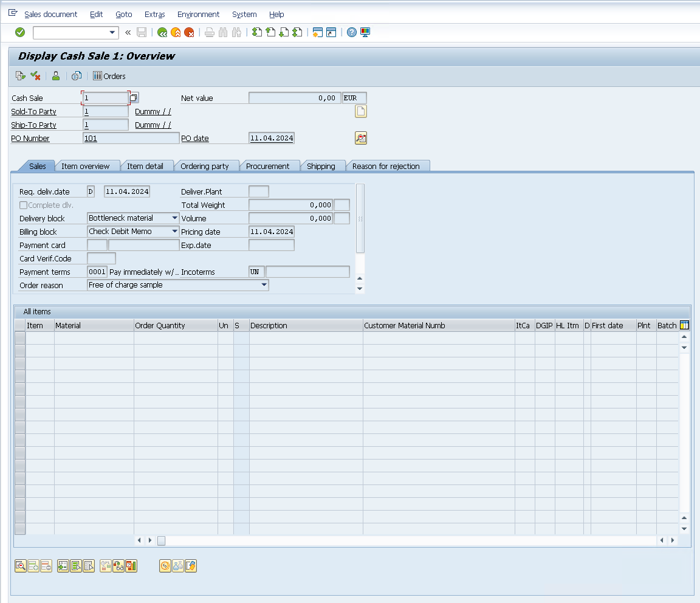Image resolution: width=700 pixels, height=603 pixels.
Task: Expand the Order reason dropdown
Action: (x=264, y=285)
